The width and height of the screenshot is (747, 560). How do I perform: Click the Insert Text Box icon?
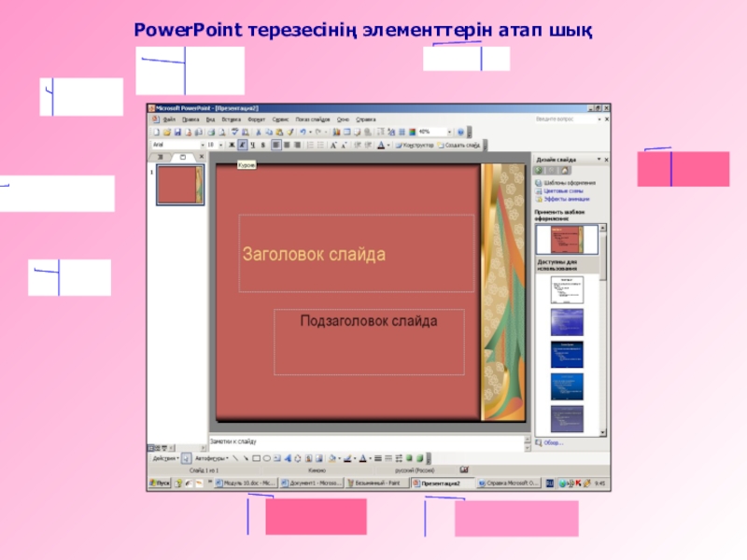(277, 458)
